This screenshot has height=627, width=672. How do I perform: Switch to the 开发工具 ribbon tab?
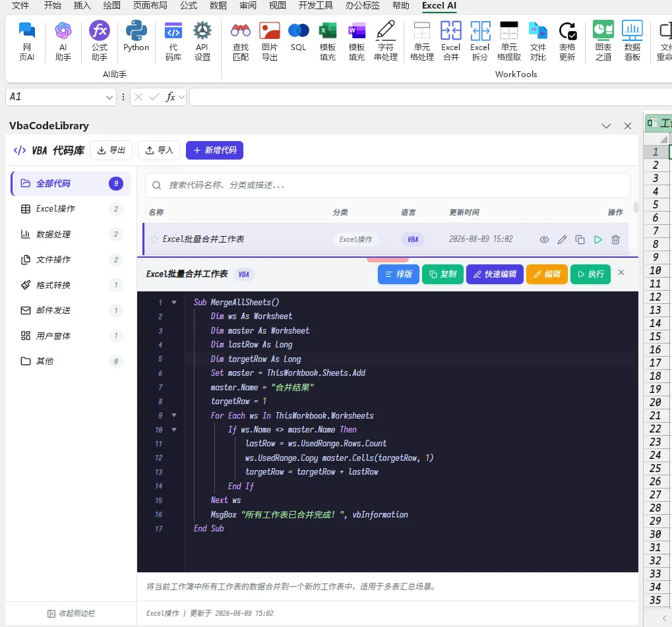pos(315,5)
